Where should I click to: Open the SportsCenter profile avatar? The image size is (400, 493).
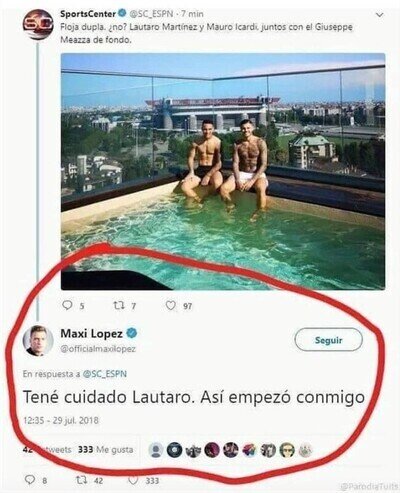pyautogui.click(x=38, y=24)
